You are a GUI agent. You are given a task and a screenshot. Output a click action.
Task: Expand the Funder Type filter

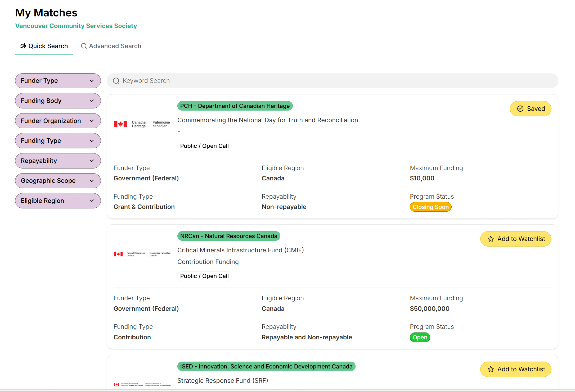58,81
